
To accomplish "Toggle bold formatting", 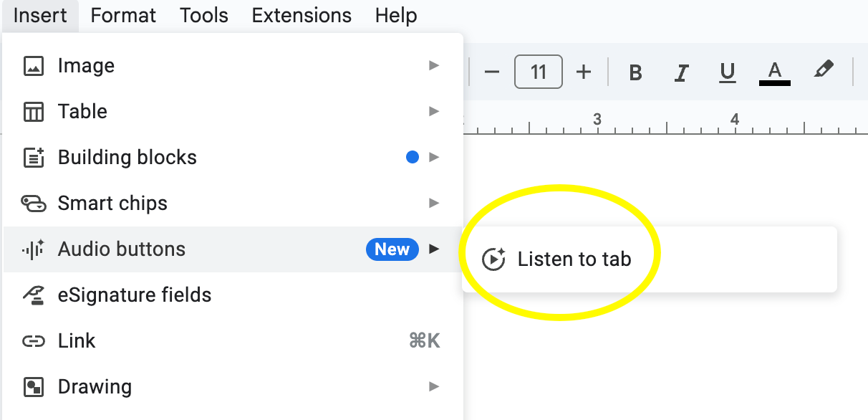I will click(x=635, y=72).
